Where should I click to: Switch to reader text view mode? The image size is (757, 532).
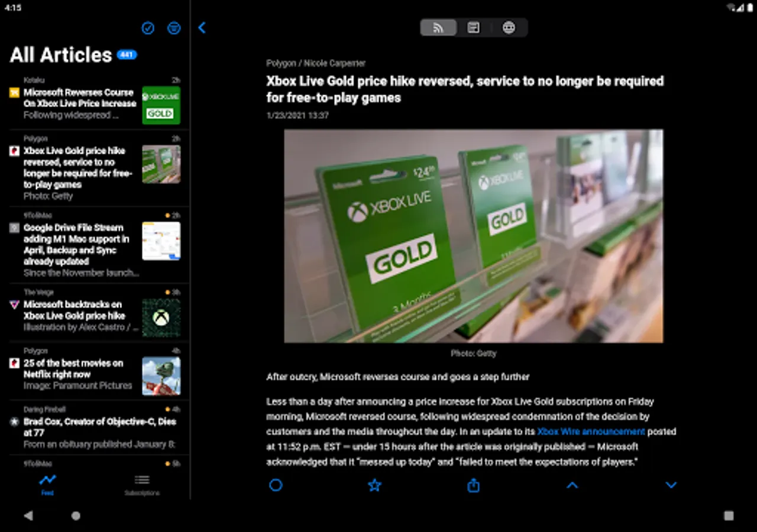[x=474, y=28]
